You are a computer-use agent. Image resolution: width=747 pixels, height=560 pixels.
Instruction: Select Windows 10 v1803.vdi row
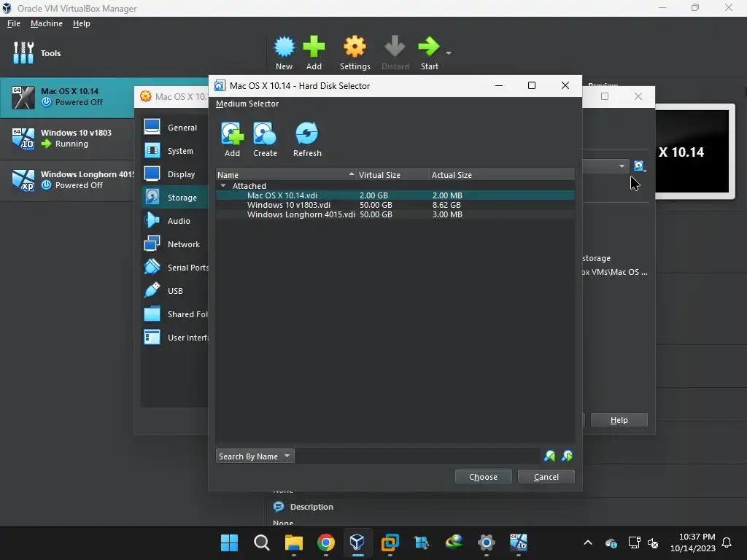coord(395,205)
